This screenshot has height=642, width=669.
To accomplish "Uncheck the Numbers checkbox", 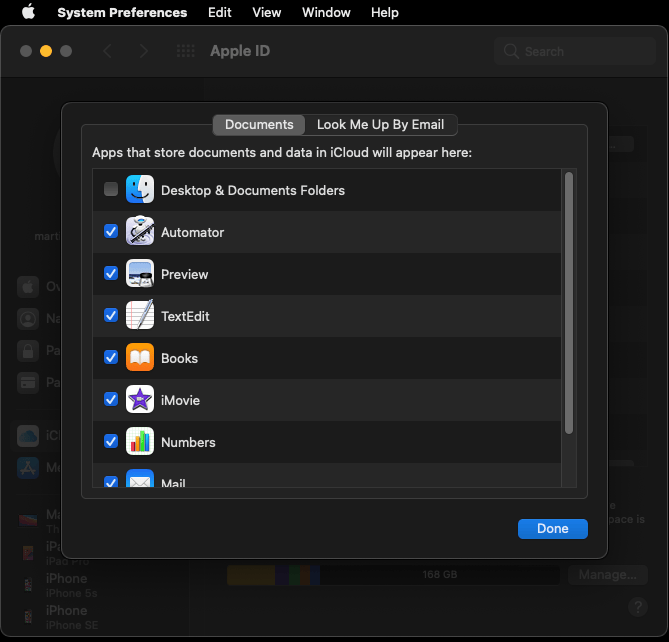I will pyautogui.click(x=111, y=441).
